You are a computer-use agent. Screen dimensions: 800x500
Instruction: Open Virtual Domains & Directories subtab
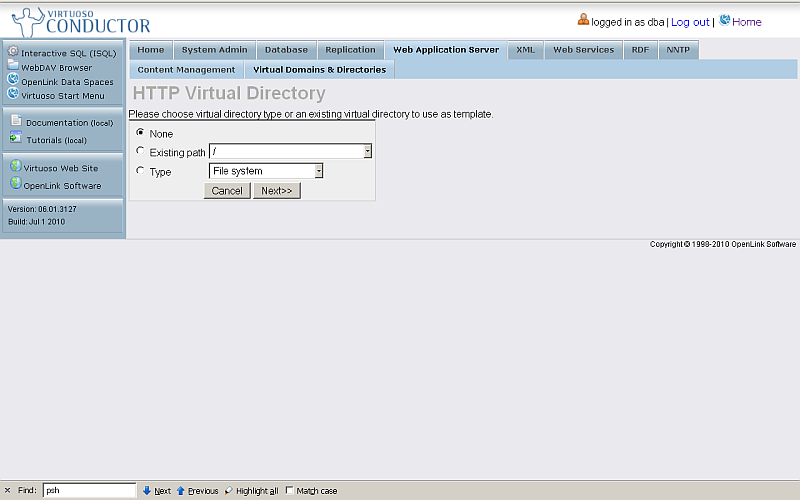[x=319, y=69]
